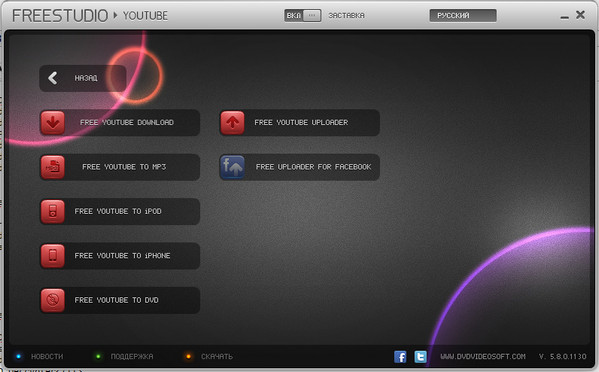Click the MP3 file icon

coord(53,167)
